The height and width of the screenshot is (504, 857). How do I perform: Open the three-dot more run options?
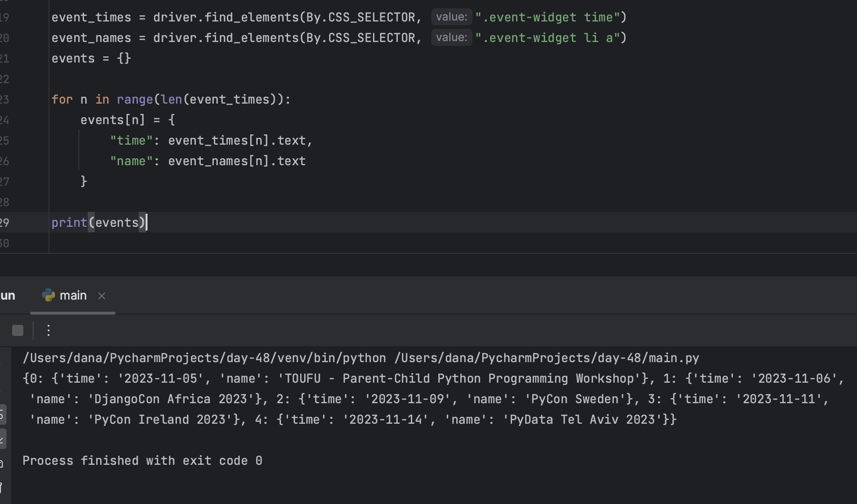click(x=49, y=330)
